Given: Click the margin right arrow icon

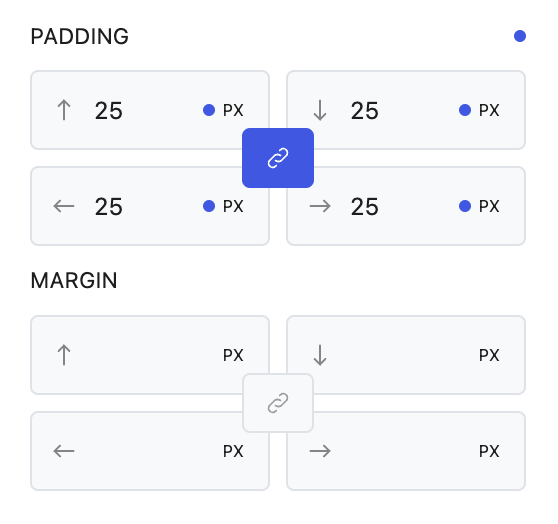Looking at the screenshot, I should [x=320, y=451].
